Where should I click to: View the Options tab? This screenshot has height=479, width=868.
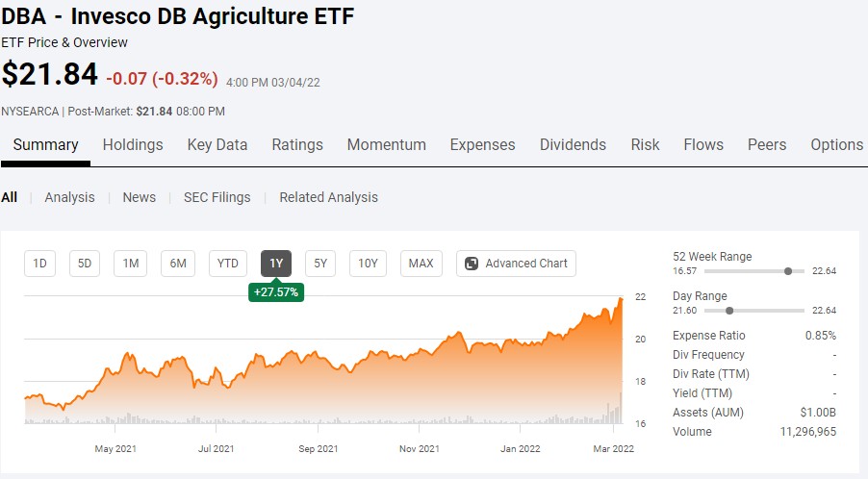tap(836, 145)
